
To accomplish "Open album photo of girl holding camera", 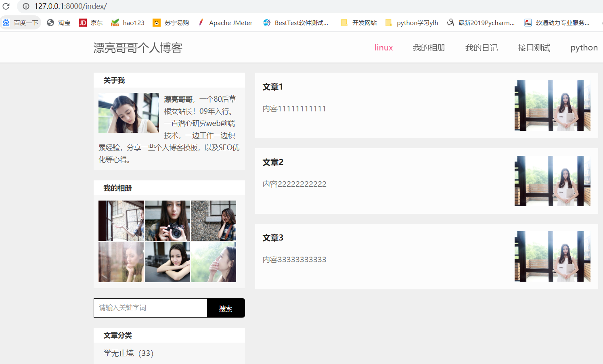I will click(x=167, y=221).
